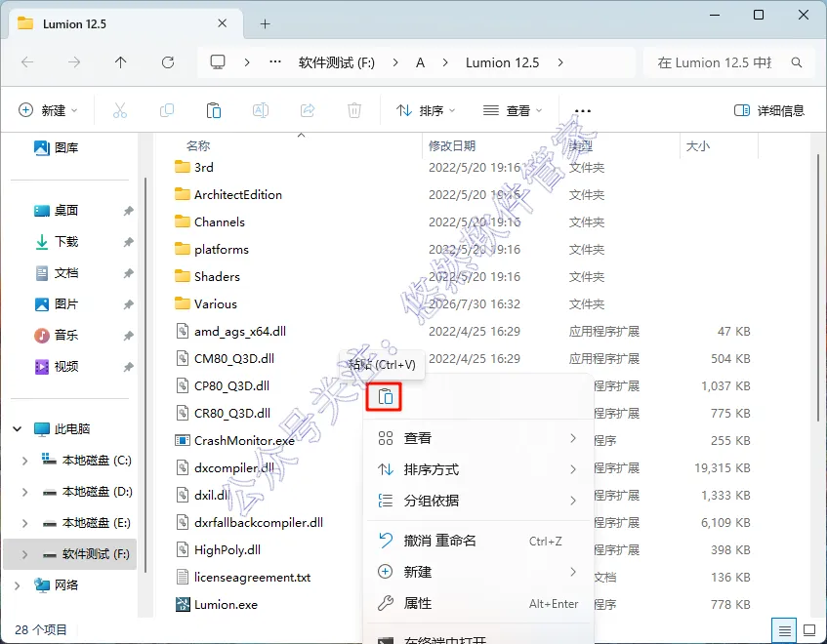Viewport: 827px width, 644px height.
Task: Go forward with the right arrow button
Action: [x=74, y=62]
